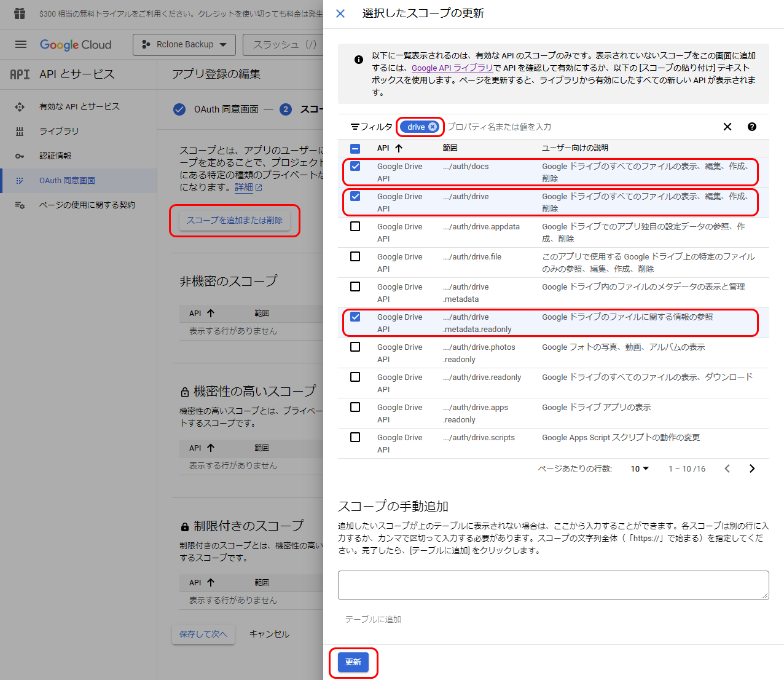Click the 範囲 column header
Viewport: 784px width, 680px height.
point(450,148)
